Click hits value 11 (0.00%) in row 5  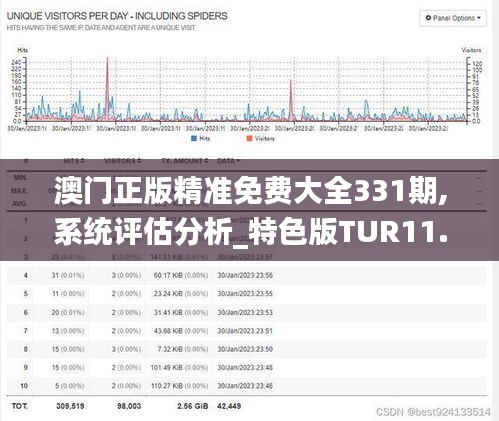pos(68,294)
